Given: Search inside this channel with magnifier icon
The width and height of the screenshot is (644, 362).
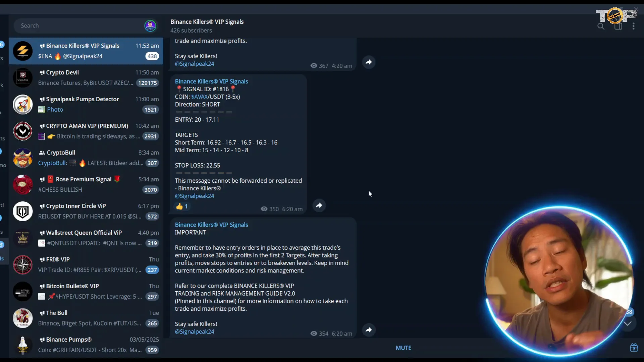Looking at the screenshot, I should [x=601, y=26].
